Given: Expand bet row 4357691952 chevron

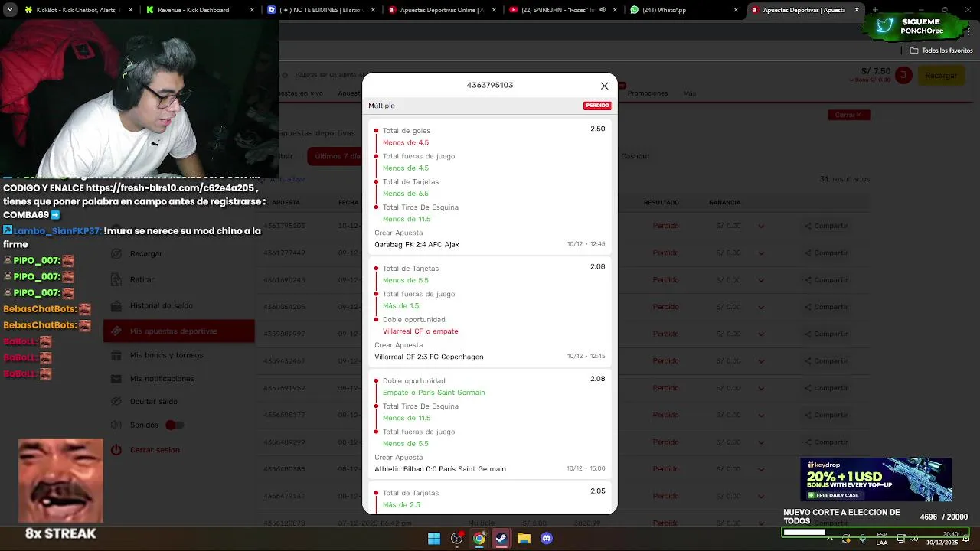Looking at the screenshot, I should point(760,388).
